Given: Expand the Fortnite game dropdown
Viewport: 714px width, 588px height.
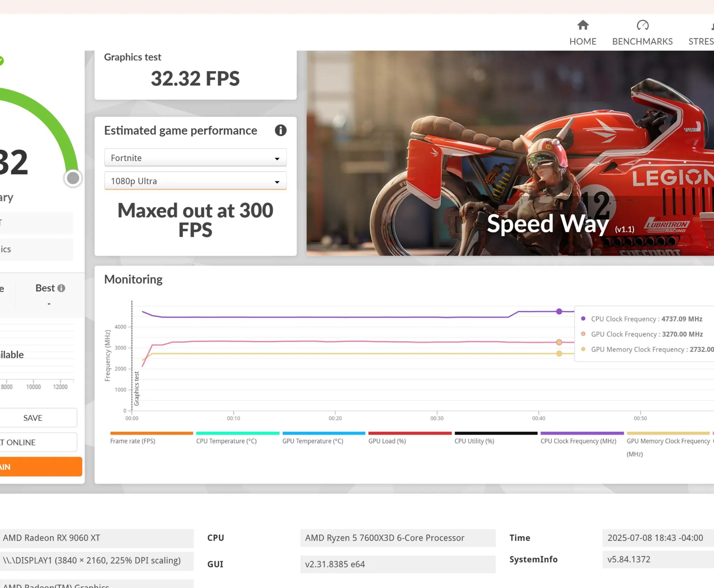Looking at the screenshot, I should 196,158.
